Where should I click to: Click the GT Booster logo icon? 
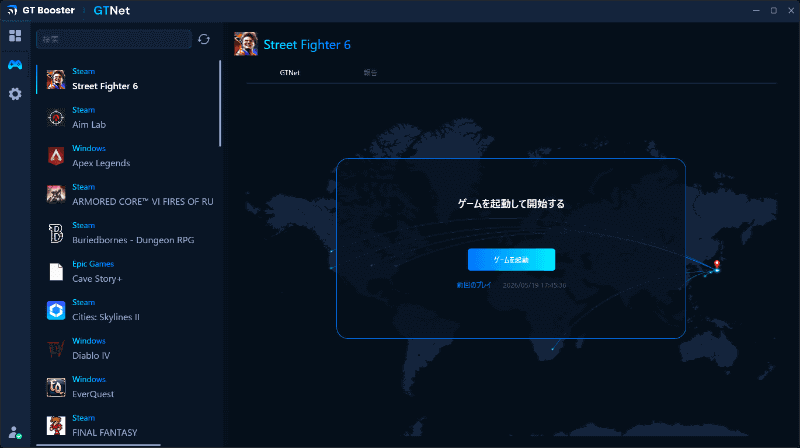click(12, 10)
